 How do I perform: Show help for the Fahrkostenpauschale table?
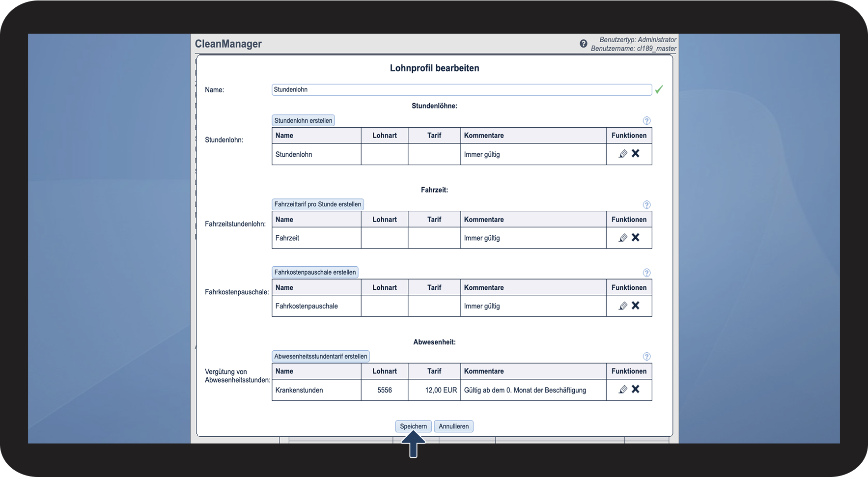click(646, 273)
